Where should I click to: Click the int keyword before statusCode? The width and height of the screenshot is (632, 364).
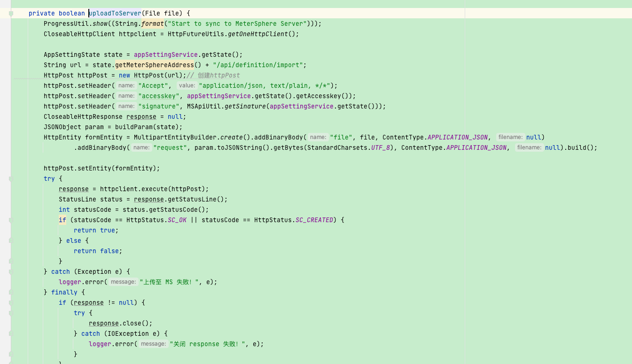pos(64,209)
